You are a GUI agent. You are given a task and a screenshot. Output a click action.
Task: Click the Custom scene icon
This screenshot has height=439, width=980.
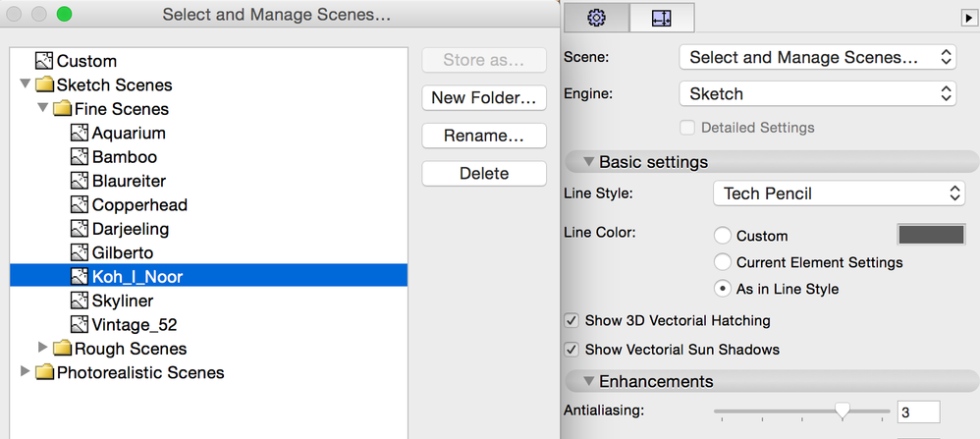pos(44,61)
